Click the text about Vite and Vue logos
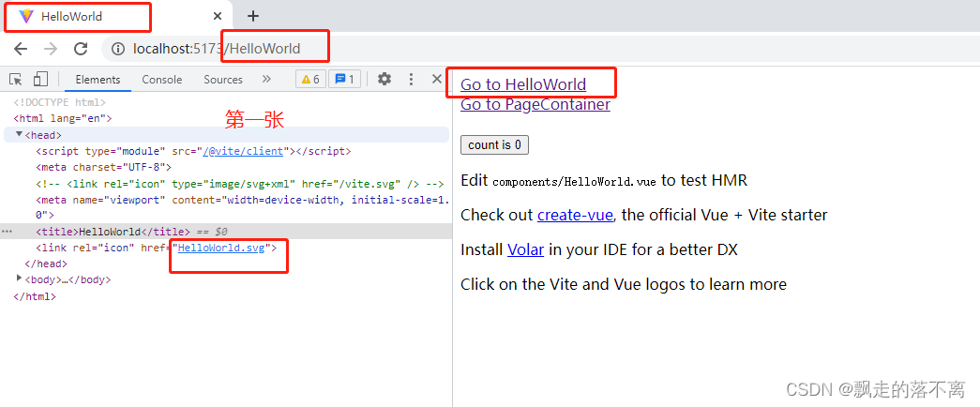Viewport: 980px width, 407px height. [623, 284]
